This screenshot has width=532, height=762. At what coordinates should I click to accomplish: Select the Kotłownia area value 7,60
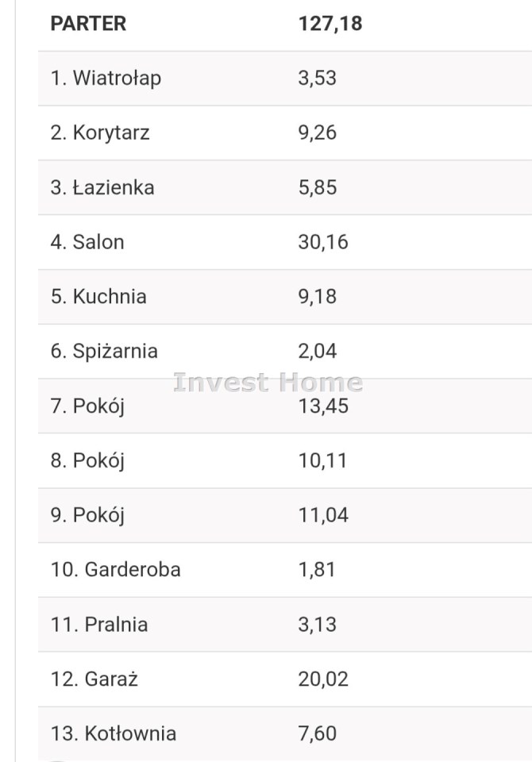click(317, 733)
